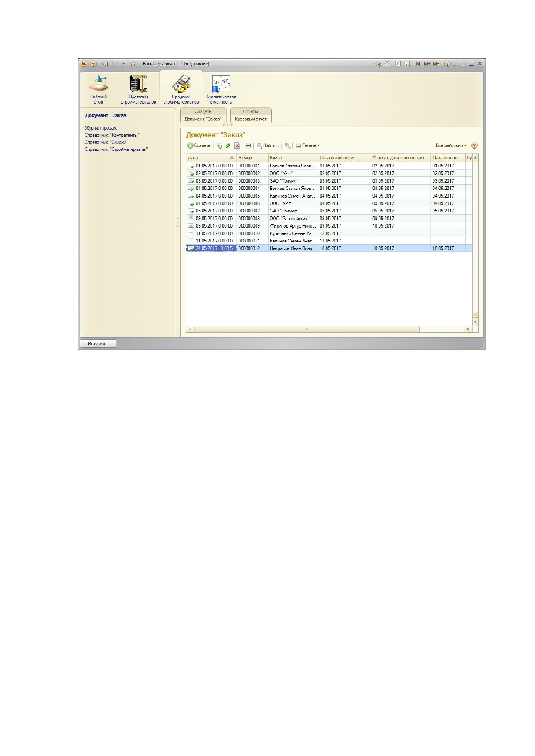Image resolution: width=535 pixels, height=756 pixels.
Task: Click the copy document icon in toolbar
Action: point(219,145)
